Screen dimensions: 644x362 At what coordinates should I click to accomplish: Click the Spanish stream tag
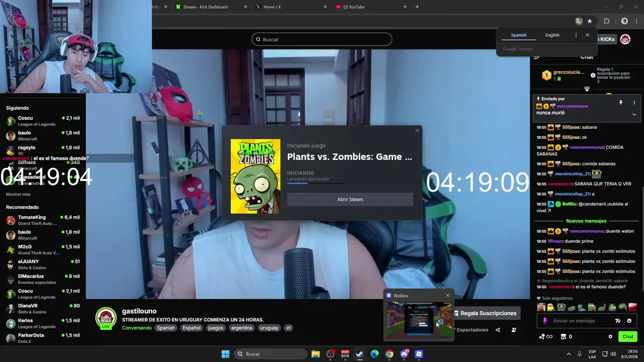pos(166,328)
